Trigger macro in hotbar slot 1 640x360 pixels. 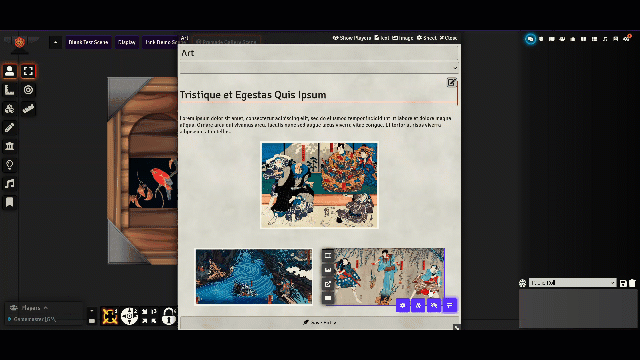(x=110, y=316)
